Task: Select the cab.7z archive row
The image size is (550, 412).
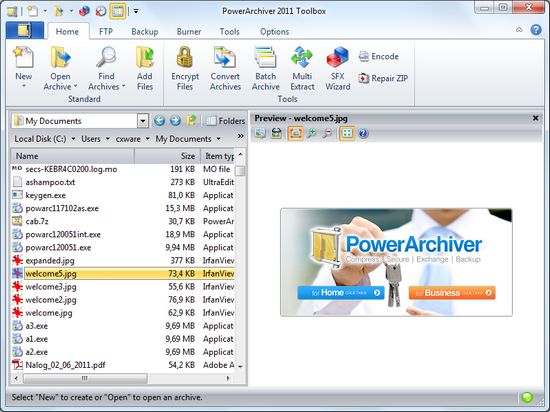Action: click(x=123, y=221)
